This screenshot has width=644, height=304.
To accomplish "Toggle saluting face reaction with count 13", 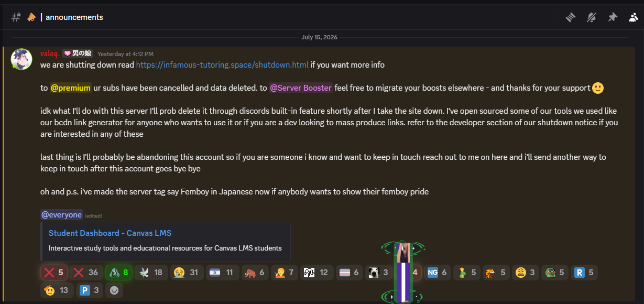I will tap(57, 290).
